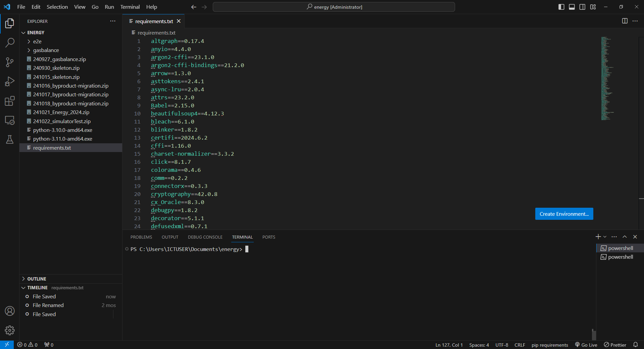Viewport: 644px width, 349px height.
Task: Open 241022_simulatorTest.zip file
Action: point(70,121)
